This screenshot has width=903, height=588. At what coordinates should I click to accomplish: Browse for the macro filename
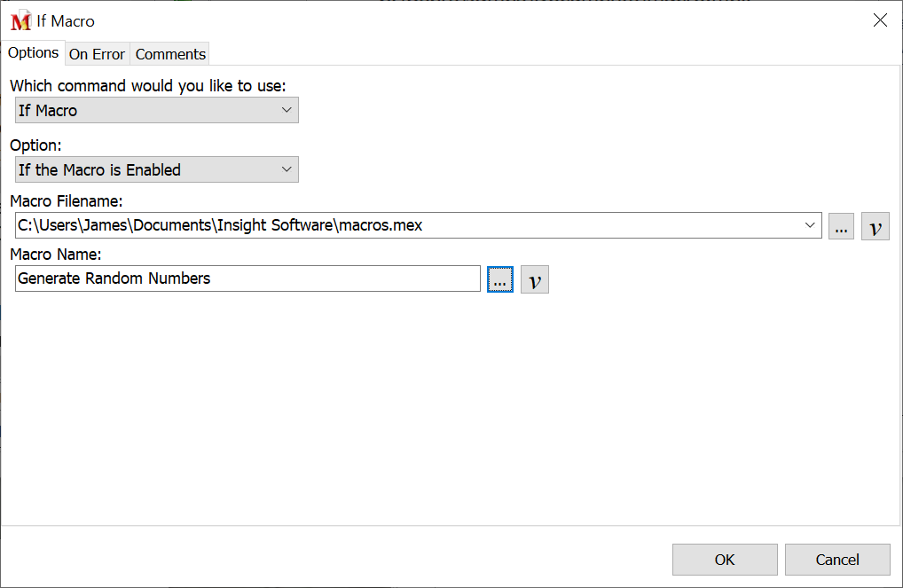point(842,226)
